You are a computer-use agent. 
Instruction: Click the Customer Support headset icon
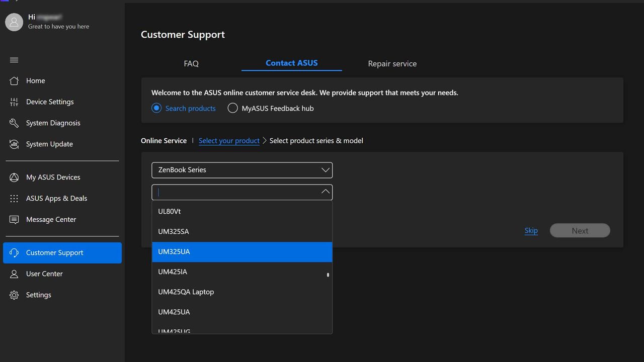point(14,253)
